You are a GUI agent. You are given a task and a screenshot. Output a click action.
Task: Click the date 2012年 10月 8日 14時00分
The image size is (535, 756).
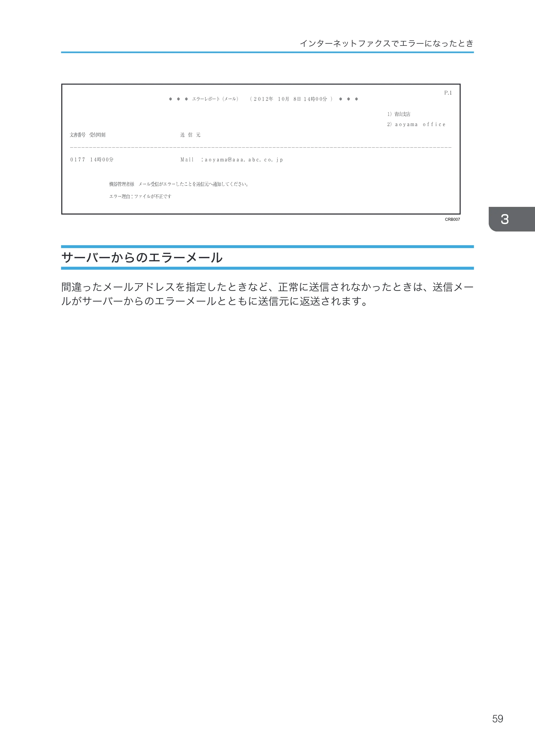(290, 99)
